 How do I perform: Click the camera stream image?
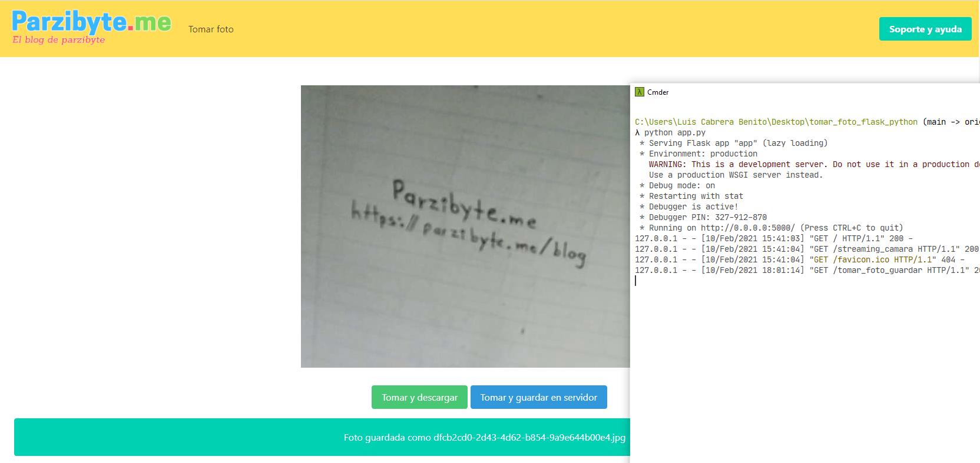pyautogui.click(x=465, y=226)
